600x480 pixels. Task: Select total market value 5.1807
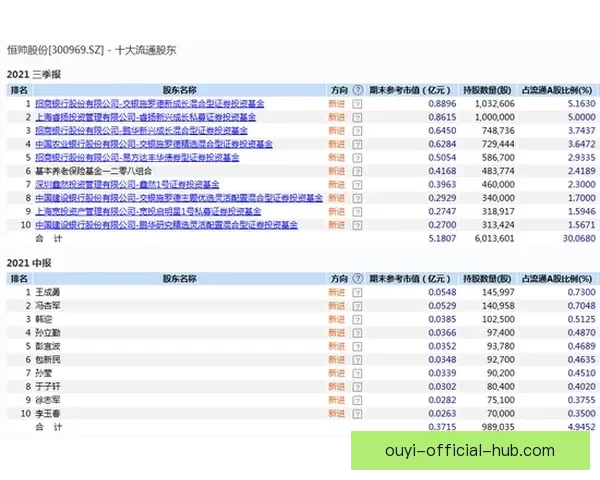tap(442, 238)
